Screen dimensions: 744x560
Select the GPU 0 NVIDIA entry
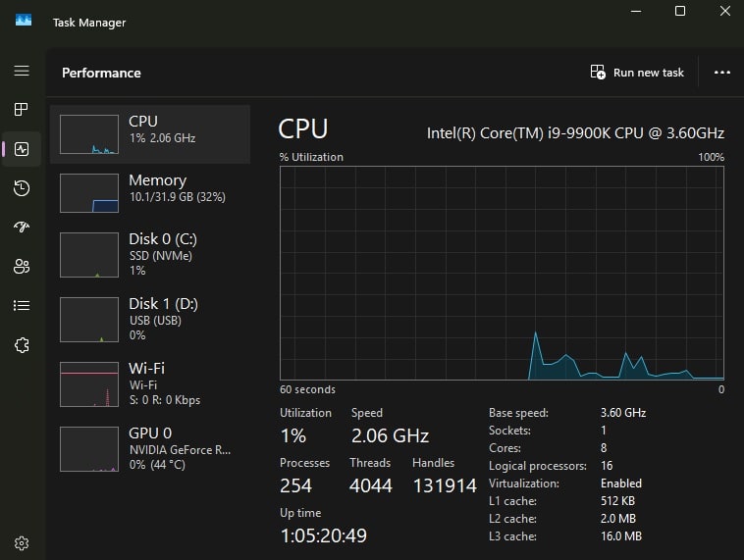150,448
